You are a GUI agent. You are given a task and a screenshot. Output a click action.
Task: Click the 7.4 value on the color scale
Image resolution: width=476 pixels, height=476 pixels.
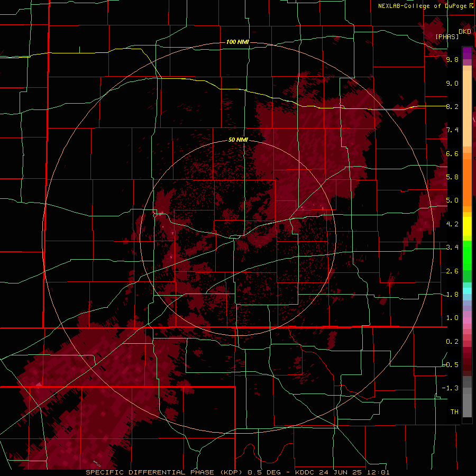(x=452, y=130)
